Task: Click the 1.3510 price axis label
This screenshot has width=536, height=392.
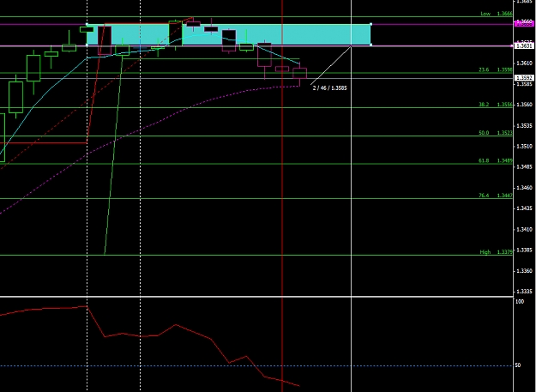Action: tap(525, 147)
